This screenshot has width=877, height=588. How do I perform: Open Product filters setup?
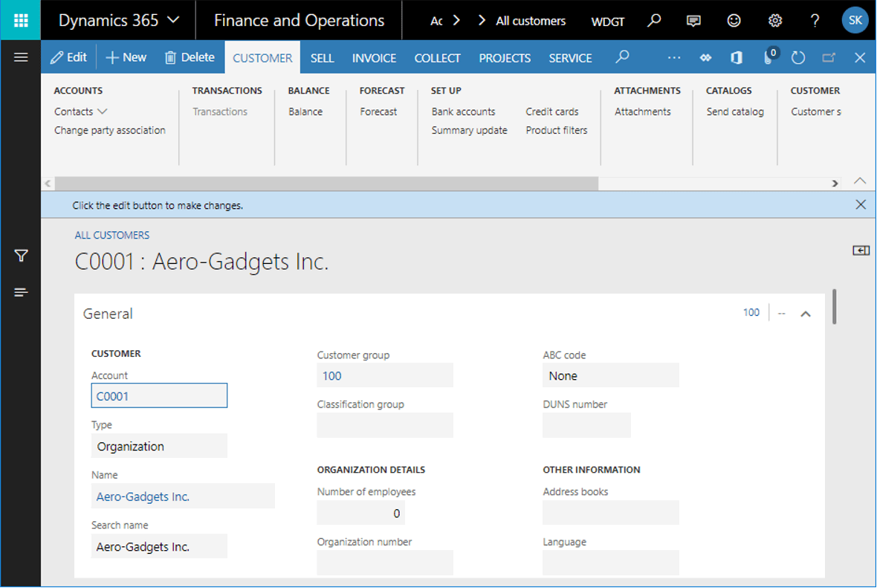click(x=557, y=130)
